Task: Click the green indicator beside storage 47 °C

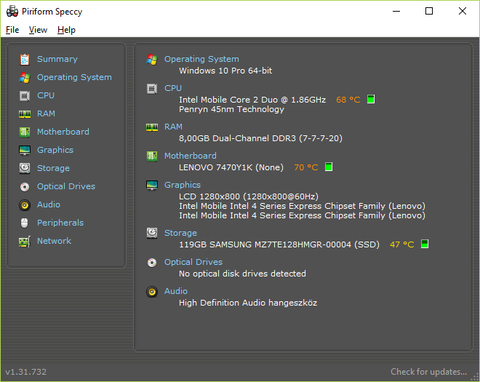Action: pos(425,244)
